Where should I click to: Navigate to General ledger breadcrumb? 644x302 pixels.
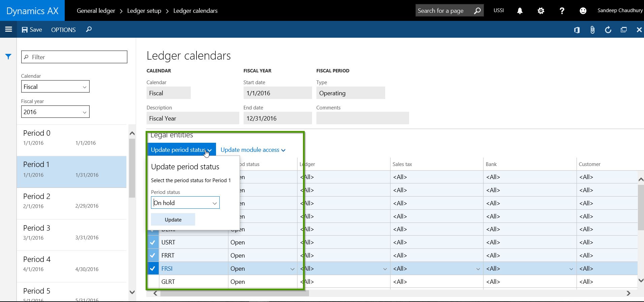96,11
